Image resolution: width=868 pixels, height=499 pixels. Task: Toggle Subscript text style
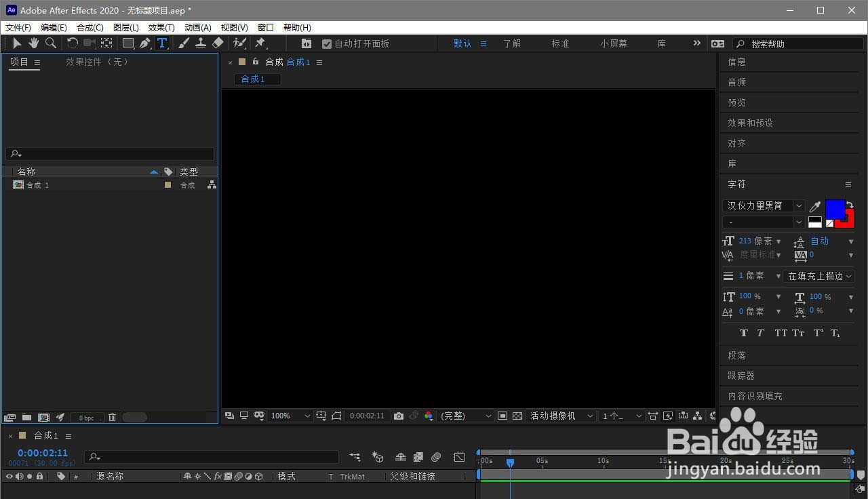pyautogui.click(x=835, y=333)
